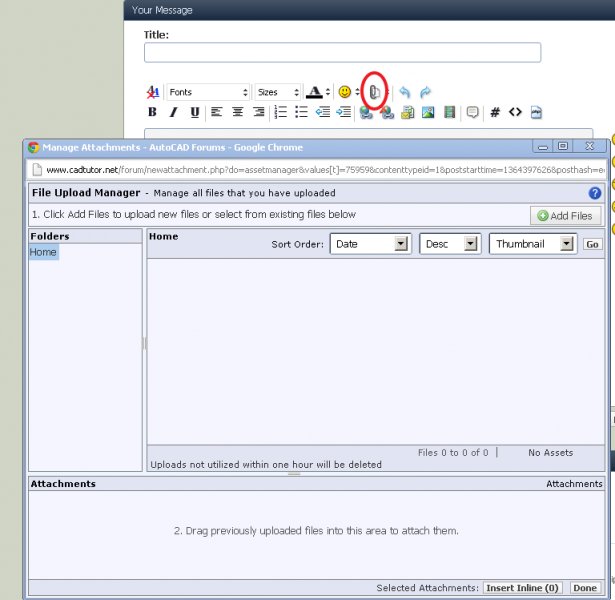Viewport: 615px width, 600px height.
Task: Click the smiley face icon
Action: [345, 92]
